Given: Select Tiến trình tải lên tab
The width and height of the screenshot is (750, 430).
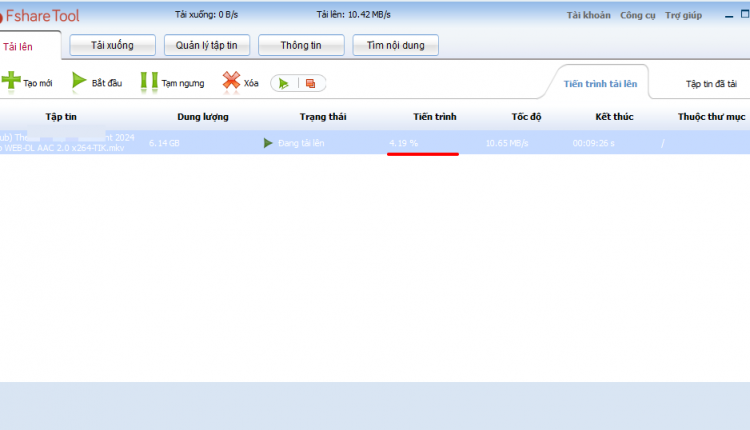Looking at the screenshot, I should pos(600,84).
